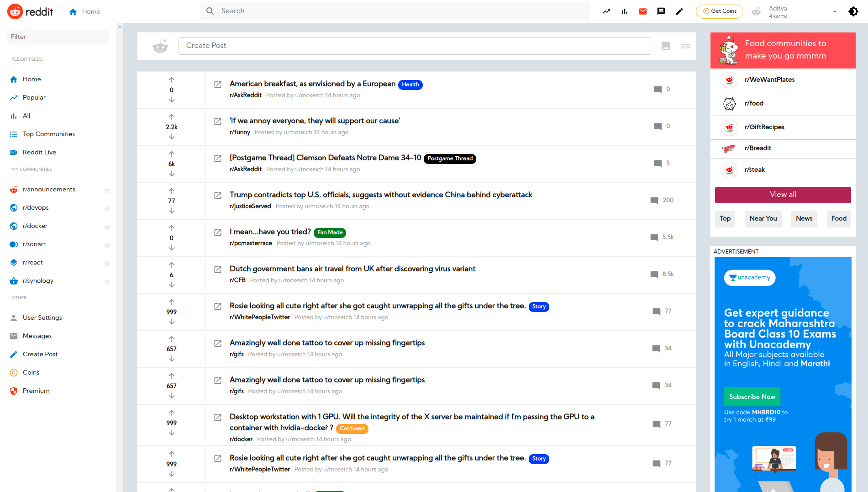Click the Create Post input field
This screenshot has width=868, height=492.
point(415,46)
